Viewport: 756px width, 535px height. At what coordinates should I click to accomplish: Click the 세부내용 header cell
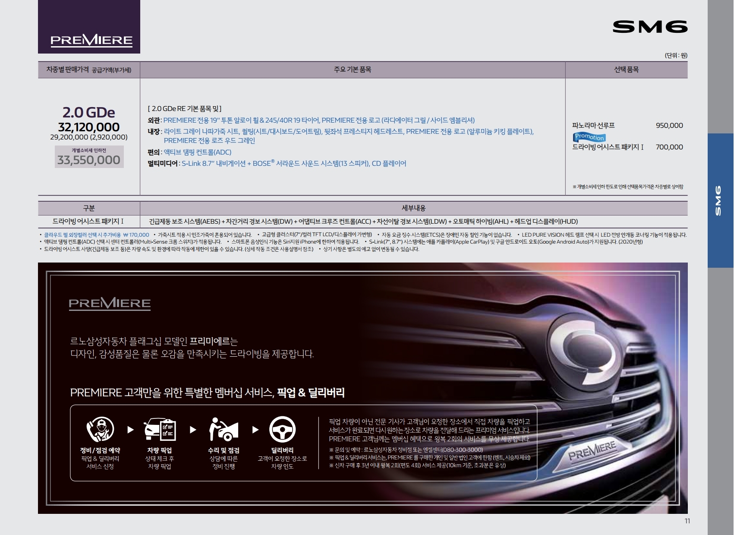[x=414, y=208]
